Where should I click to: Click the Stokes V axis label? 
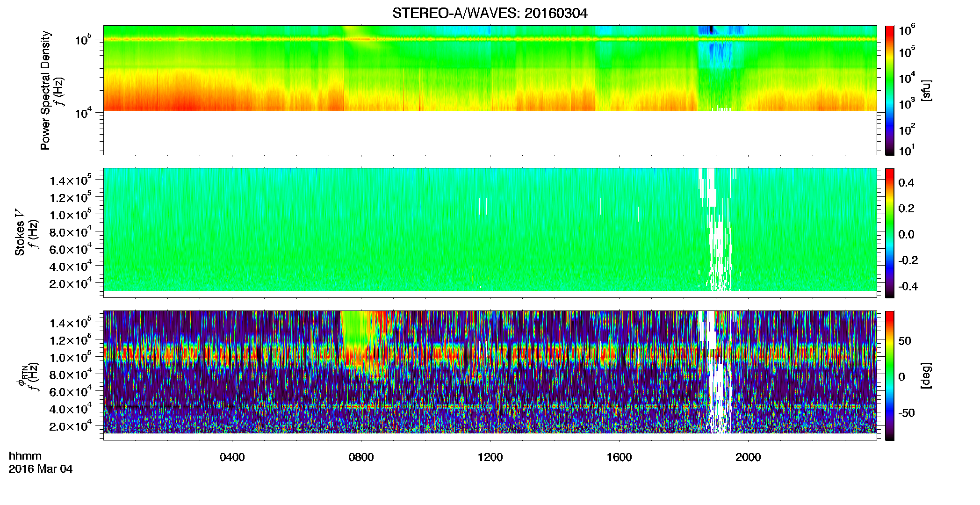pos(20,232)
